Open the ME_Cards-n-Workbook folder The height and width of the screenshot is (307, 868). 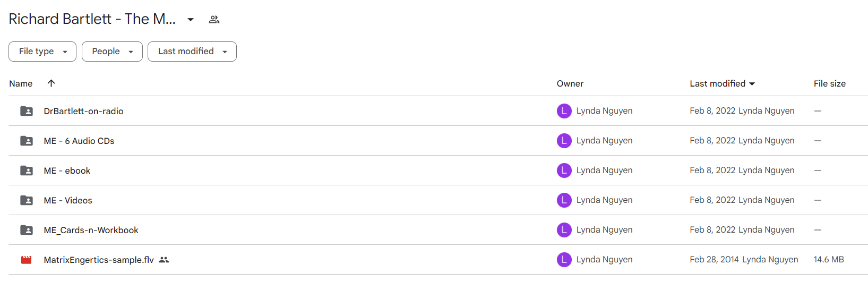tap(91, 230)
